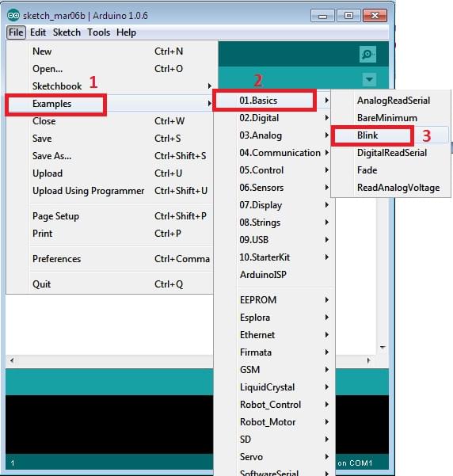Open the Help menu
Viewport: 453px width, 476px height.
coord(126,32)
